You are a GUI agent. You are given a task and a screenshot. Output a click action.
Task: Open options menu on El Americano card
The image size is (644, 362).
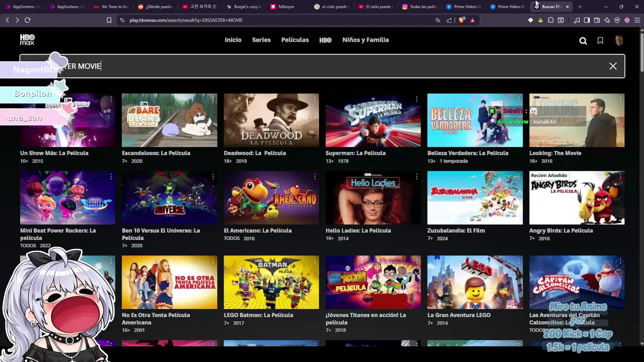[315, 176]
